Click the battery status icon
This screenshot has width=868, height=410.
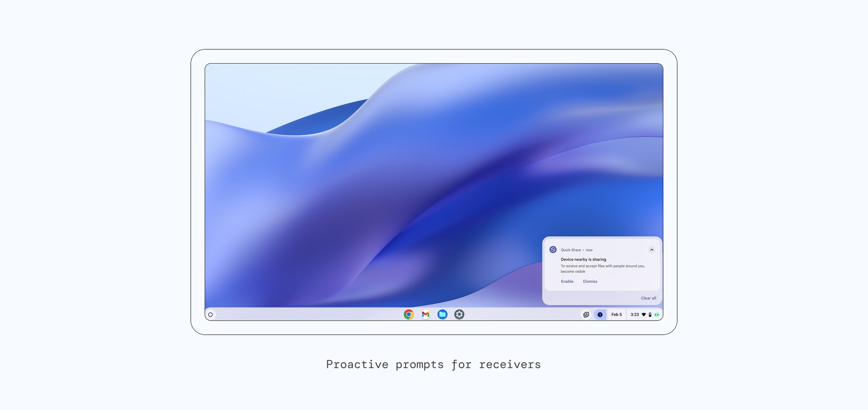[x=650, y=315]
